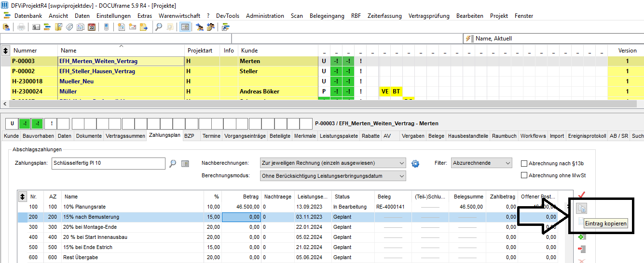This screenshot has height=263, width=644.
Task: Click the note with blue arrow icon
Action: pos(144,27)
